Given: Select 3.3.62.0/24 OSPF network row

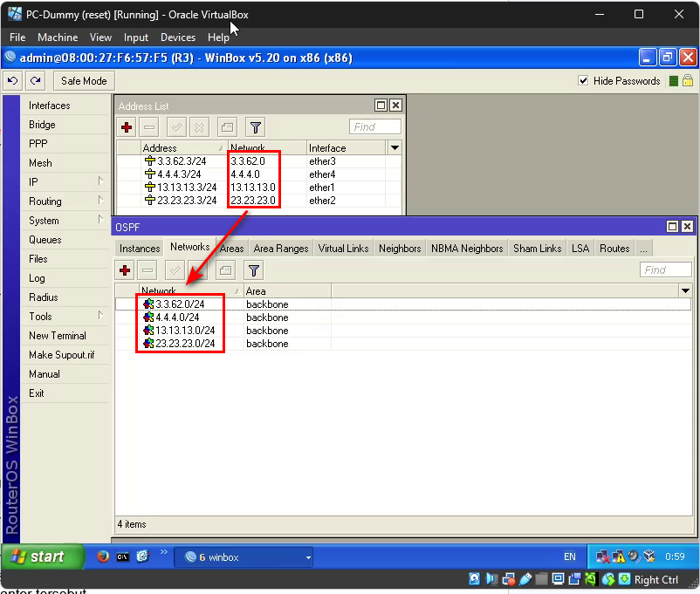Looking at the screenshot, I should [403, 304].
